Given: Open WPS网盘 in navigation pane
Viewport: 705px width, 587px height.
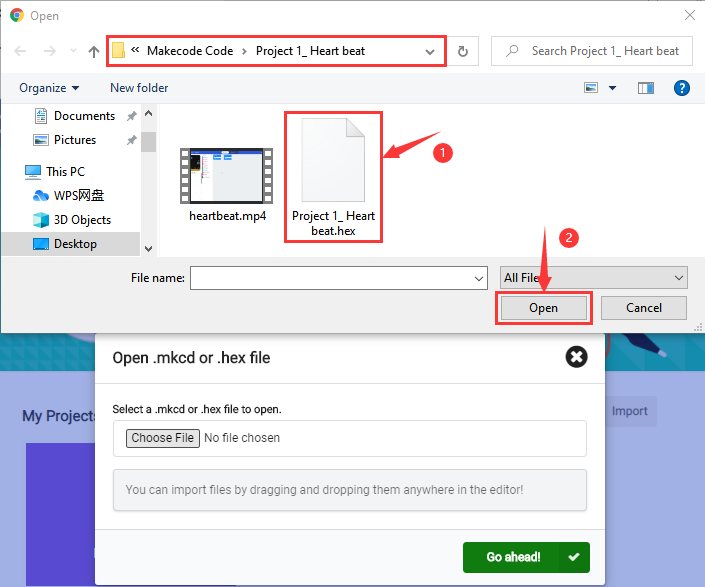Looking at the screenshot, I should [79, 195].
